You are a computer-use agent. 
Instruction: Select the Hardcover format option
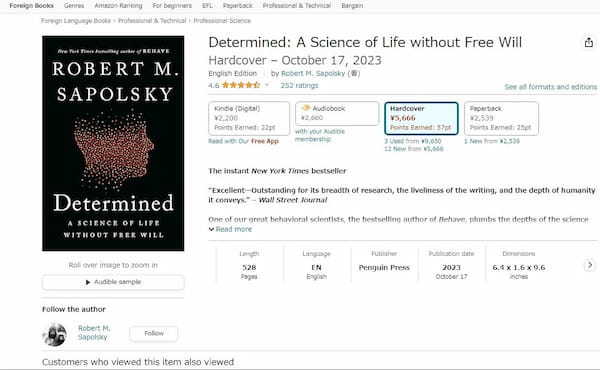point(421,118)
